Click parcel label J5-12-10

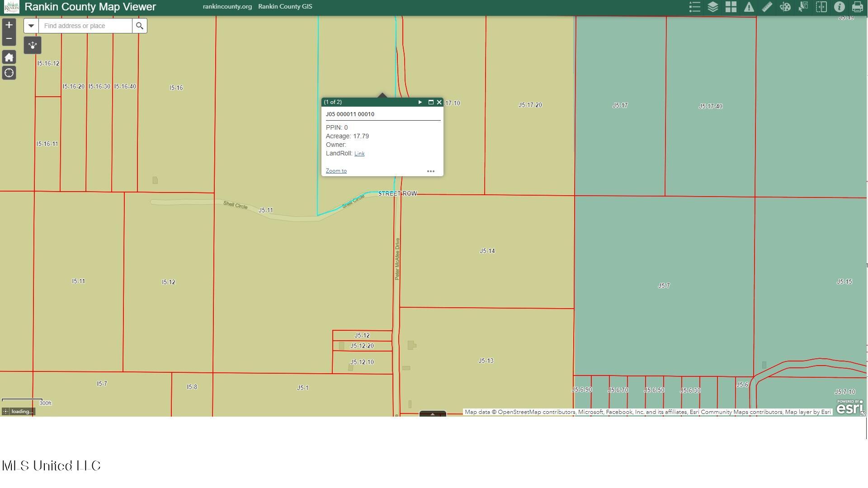point(362,362)
